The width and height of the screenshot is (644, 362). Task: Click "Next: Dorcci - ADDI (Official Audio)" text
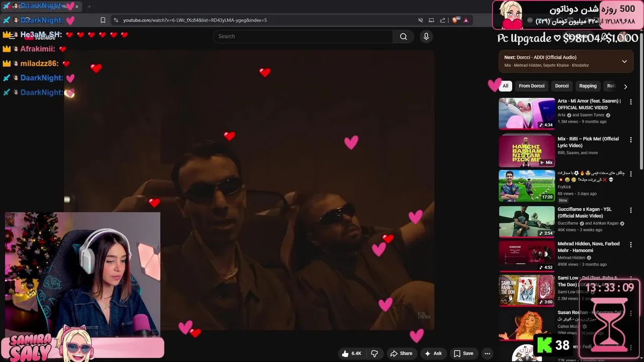coord(540,57)
